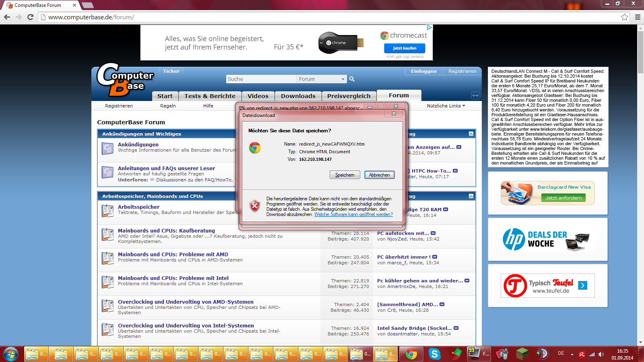Click the top-right Registrieren link
Image resolution: width=644 pixels, height=362 pixels.
pos(462,71)
